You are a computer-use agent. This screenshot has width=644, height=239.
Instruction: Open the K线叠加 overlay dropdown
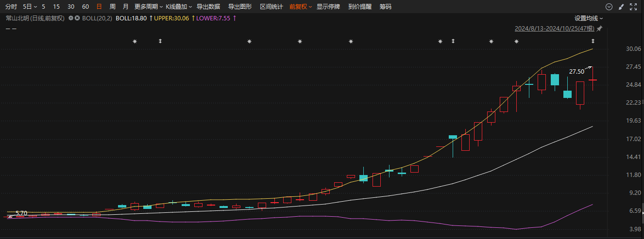pos(178,7)
